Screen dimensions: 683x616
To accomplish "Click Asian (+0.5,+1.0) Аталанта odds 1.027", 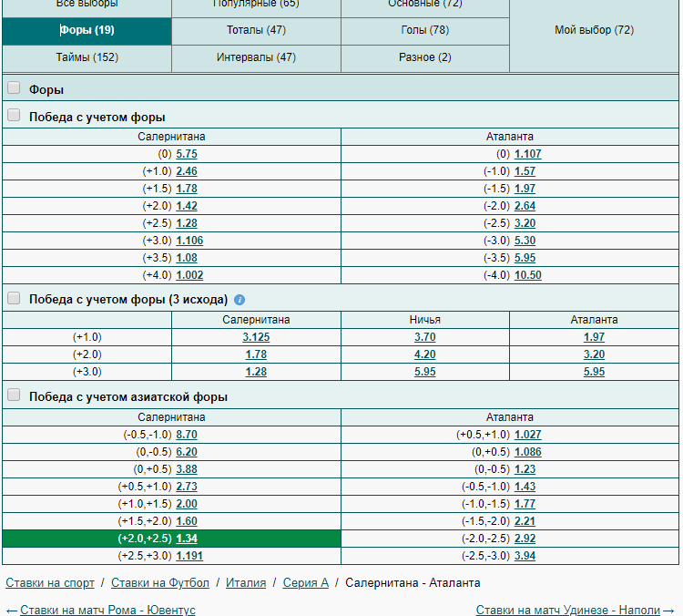I will (527, 435).
